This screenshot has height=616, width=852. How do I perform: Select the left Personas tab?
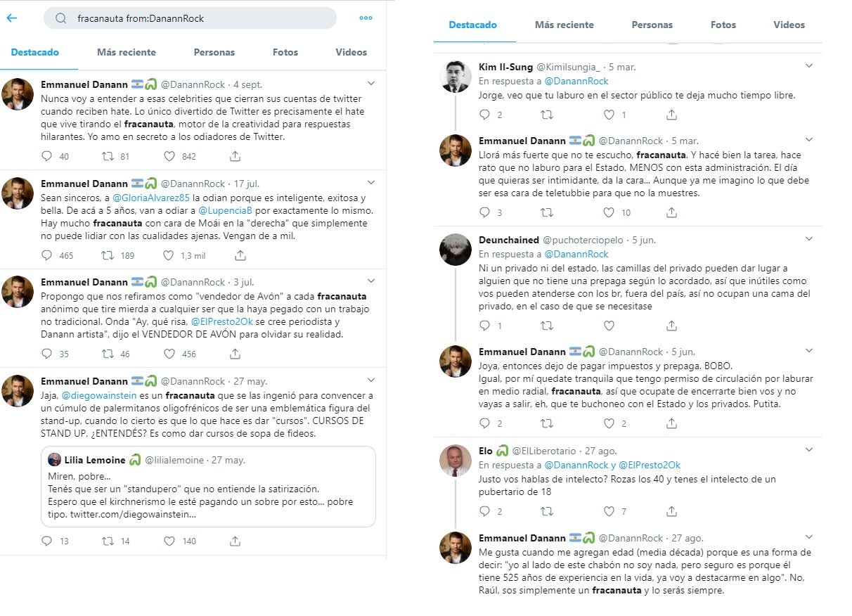[214, 52]
